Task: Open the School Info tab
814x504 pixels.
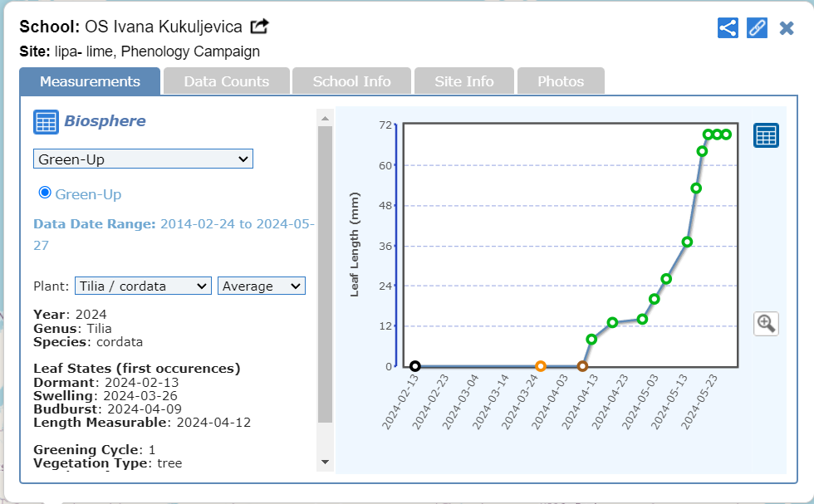Action: click(351, 81)
